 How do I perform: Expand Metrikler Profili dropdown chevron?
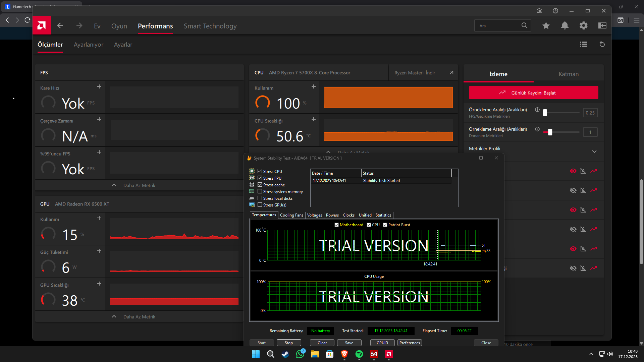(x=594, y=152)
